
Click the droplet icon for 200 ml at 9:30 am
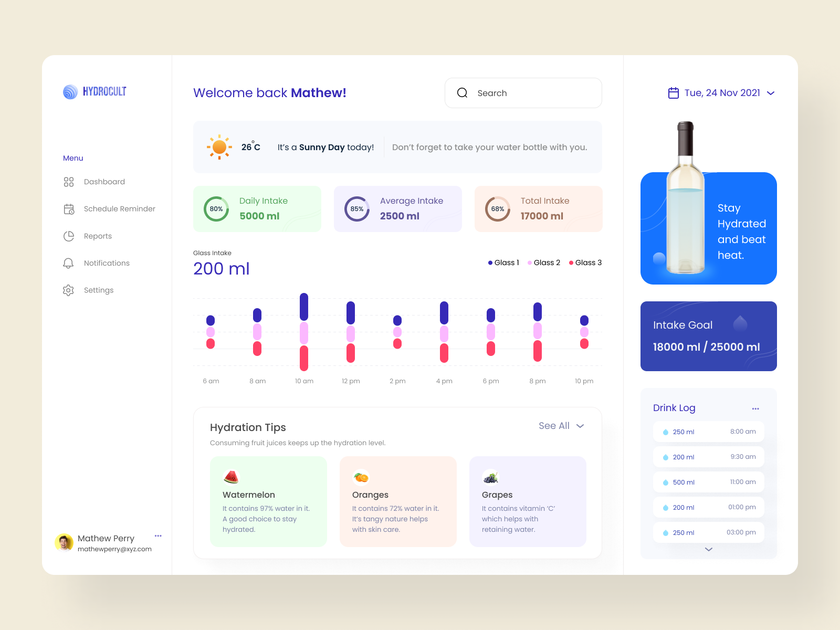[x=666, y=457]
